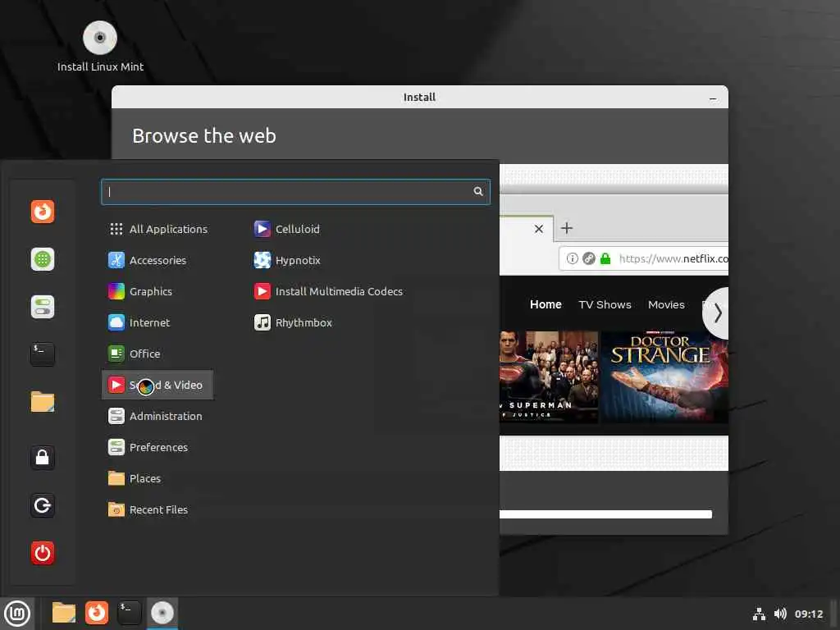The width and height of the screenshot is (840, 630).
Task: Open Files from the taskbar
Action: tap(64, 613)
